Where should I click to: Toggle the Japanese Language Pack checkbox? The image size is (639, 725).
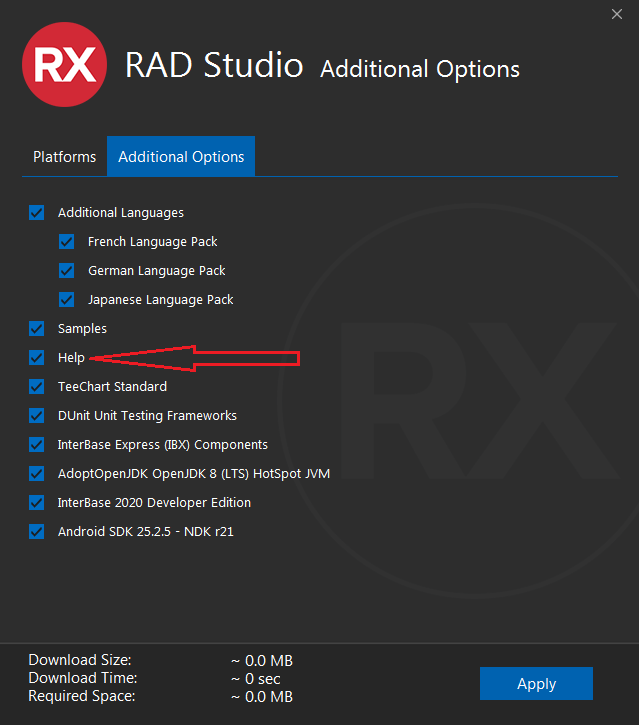pyautogui.click(x=67, y=300)
